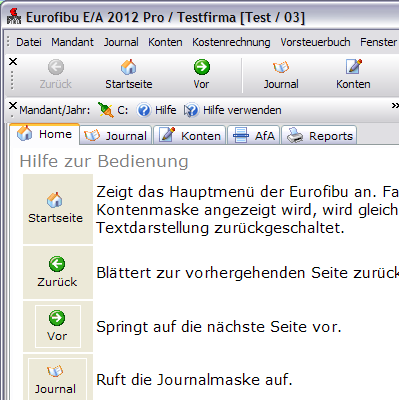
Task: Click the Hilfe verwenden label
Action: (242, 110)
